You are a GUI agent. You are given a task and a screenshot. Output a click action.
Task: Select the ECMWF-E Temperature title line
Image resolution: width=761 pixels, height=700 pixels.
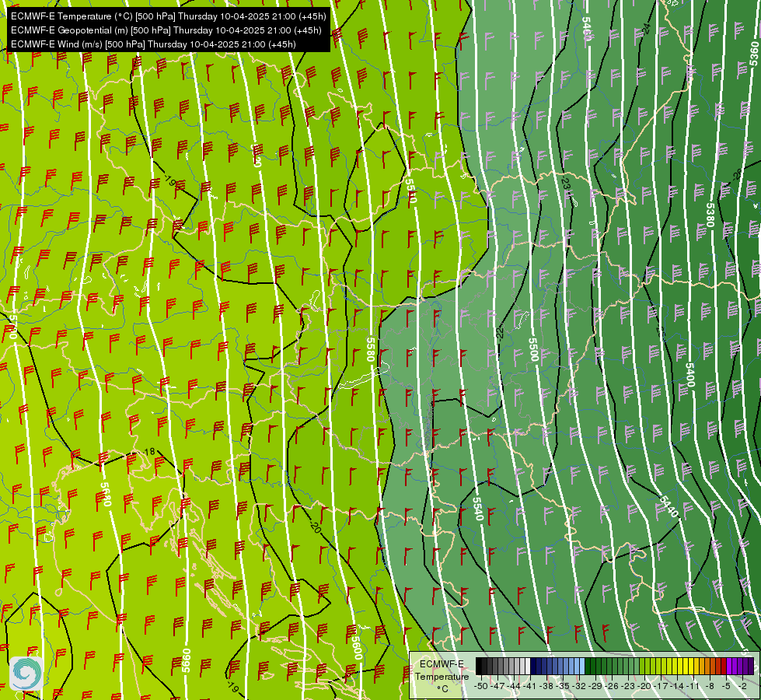[169, 16]
